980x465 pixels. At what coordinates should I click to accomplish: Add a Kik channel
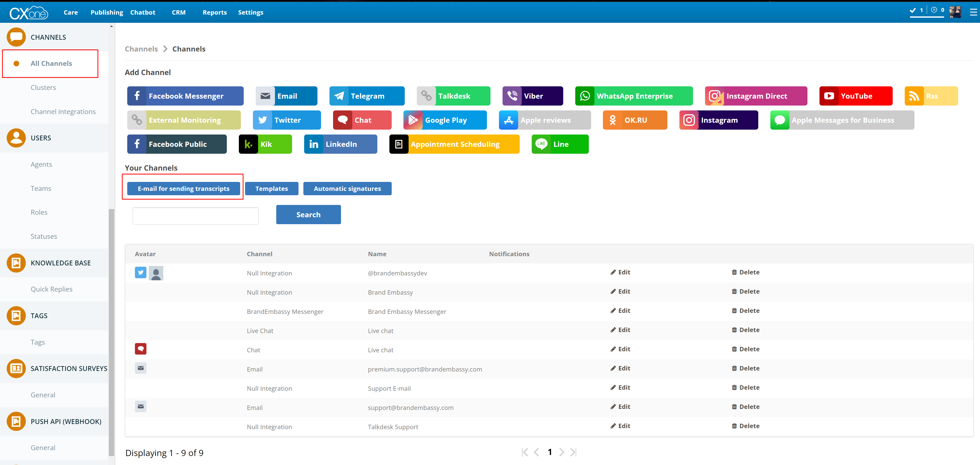click(265, 144)
